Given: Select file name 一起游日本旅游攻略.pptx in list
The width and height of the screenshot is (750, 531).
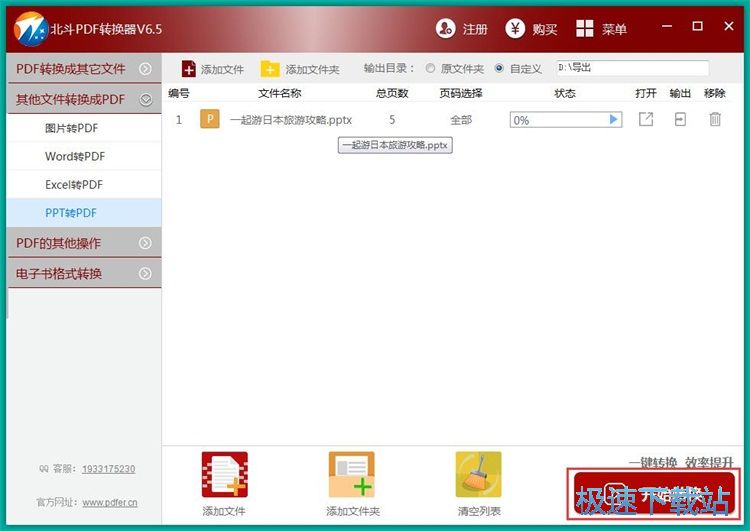Looking at the screenshot, I should click(x=291, y=120).
